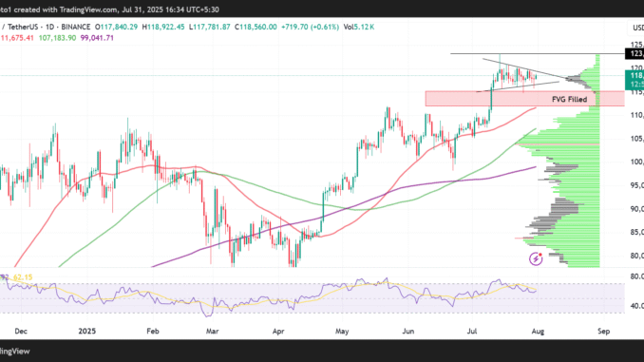The height and width of the screenshot is (362, 644).
Task: Click the high value H118,922.45
Action: [163, 28]
